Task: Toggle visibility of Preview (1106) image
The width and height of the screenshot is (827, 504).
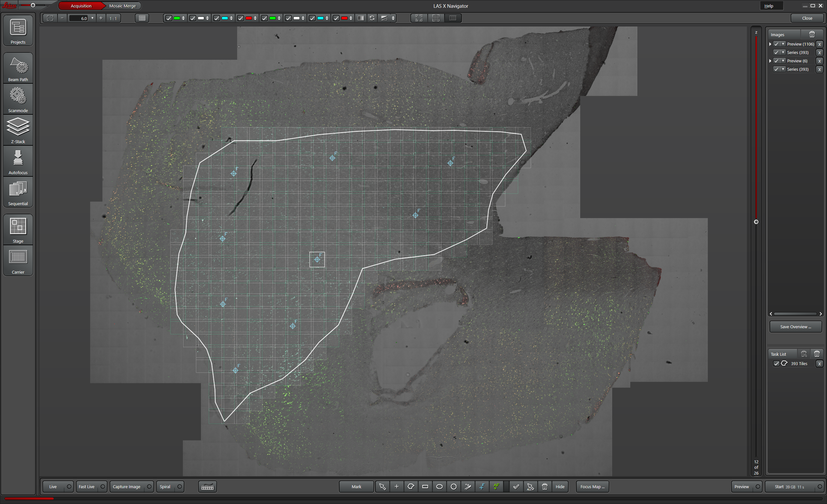Action: coord(776,44)
